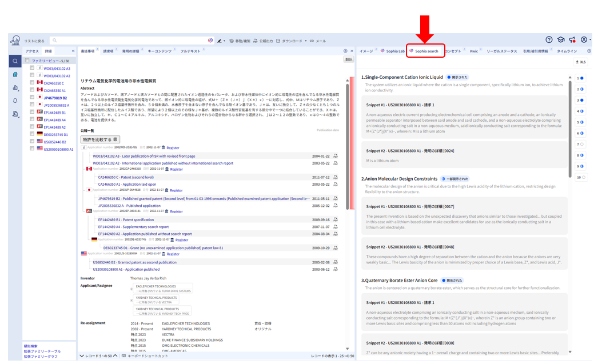Viewport: 598px width, 364px height.
Task: Check the WO03/043102 A3 checkbox
Action: click(32, 68)
